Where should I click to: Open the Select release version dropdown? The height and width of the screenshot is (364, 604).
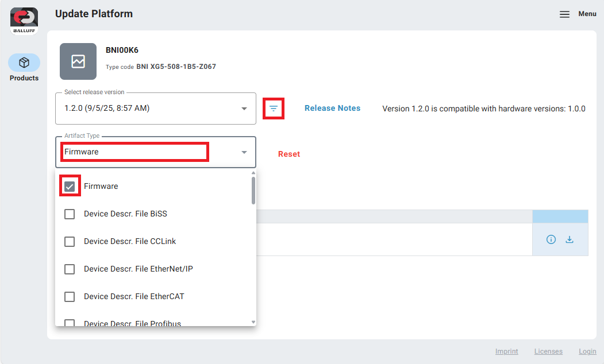[x=155, y=109]
